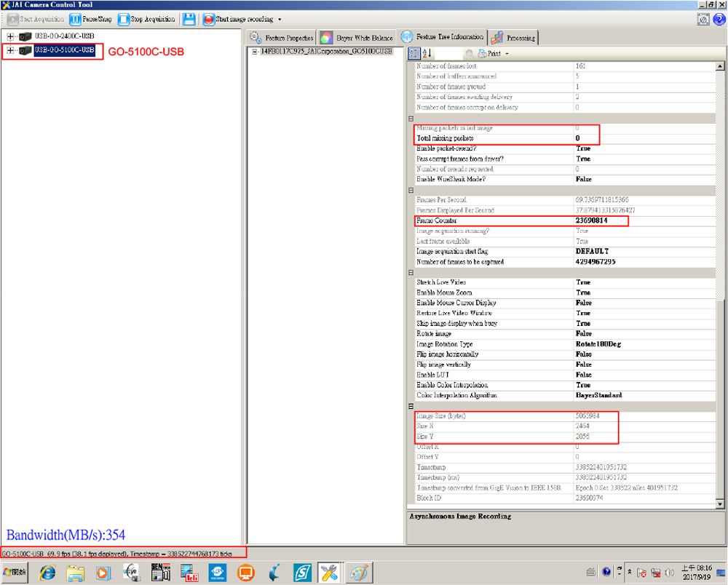Switch to the Feature Properties tab
Image resolution: width=728 pixels, height=585 pixels.
tap(282, 38)
